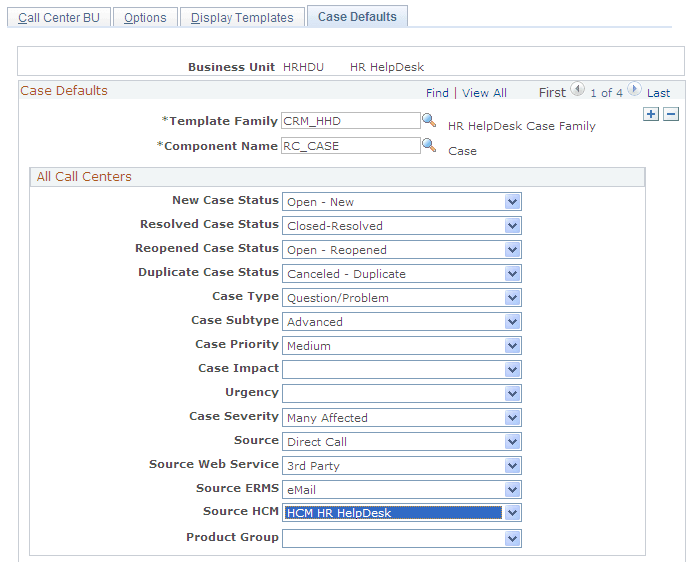Switch to Options tab
Image resolution: width=694 pixels, height=562 pixels.
[x=145, y=18]
